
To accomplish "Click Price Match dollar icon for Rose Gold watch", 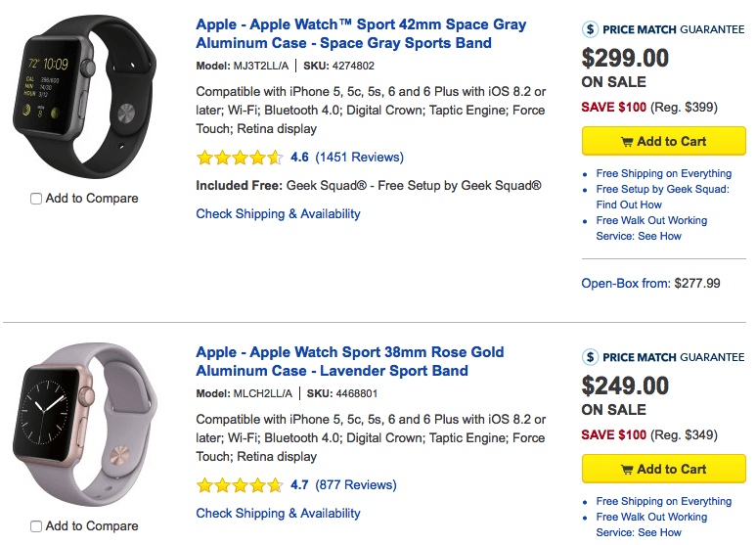I will [x=590, y=357].
